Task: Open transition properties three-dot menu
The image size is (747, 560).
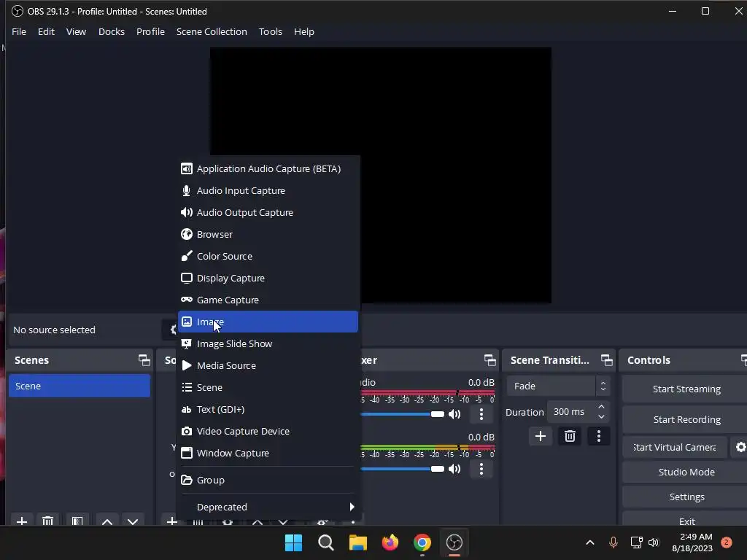Action: coord(599,436)
